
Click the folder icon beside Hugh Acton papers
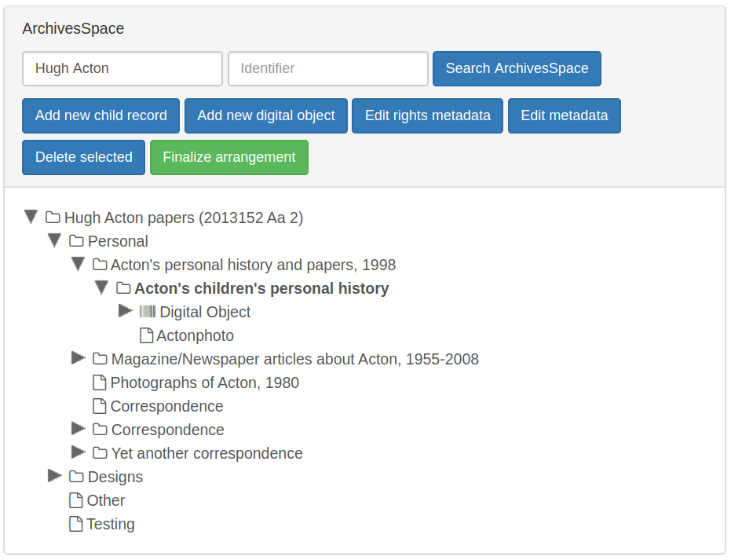coord(51,218)
